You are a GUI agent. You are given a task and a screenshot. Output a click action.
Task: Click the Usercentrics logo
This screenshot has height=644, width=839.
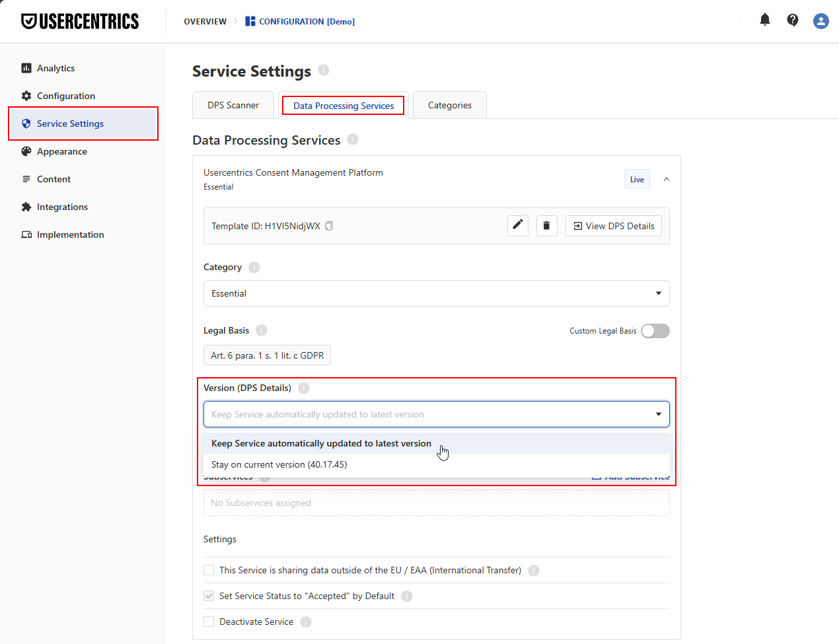pos(80,21)
